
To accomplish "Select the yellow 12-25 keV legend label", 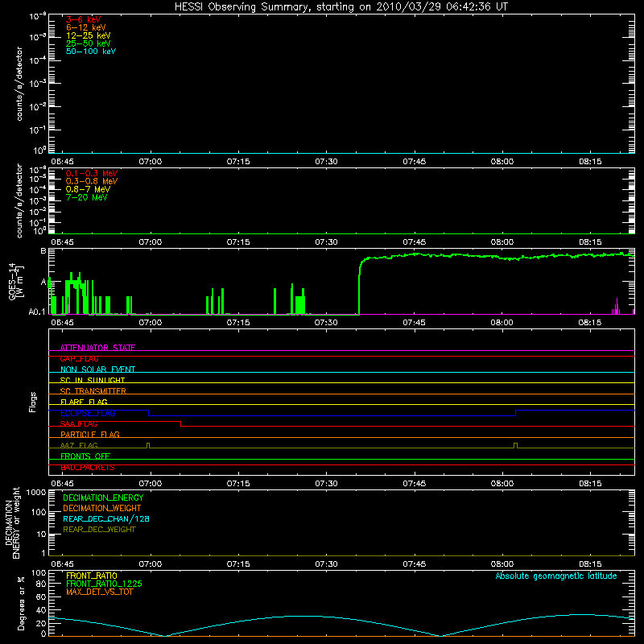I will click(88, 35).
